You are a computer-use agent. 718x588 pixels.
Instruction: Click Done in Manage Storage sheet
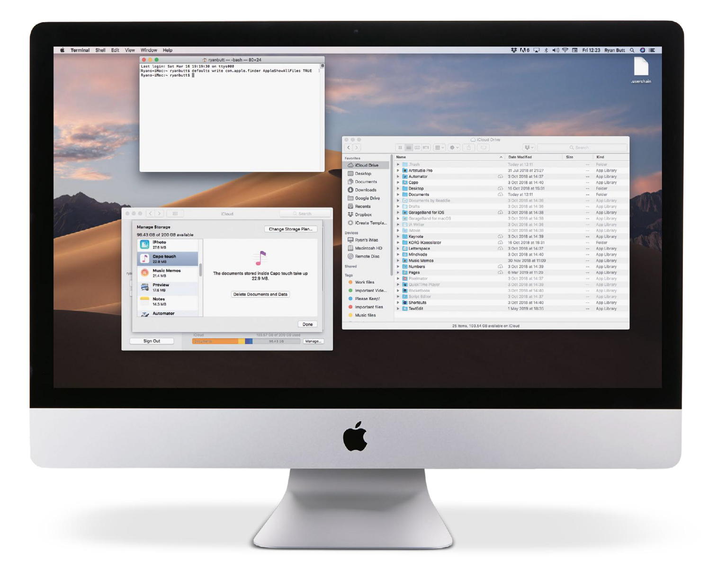(308, 324)
